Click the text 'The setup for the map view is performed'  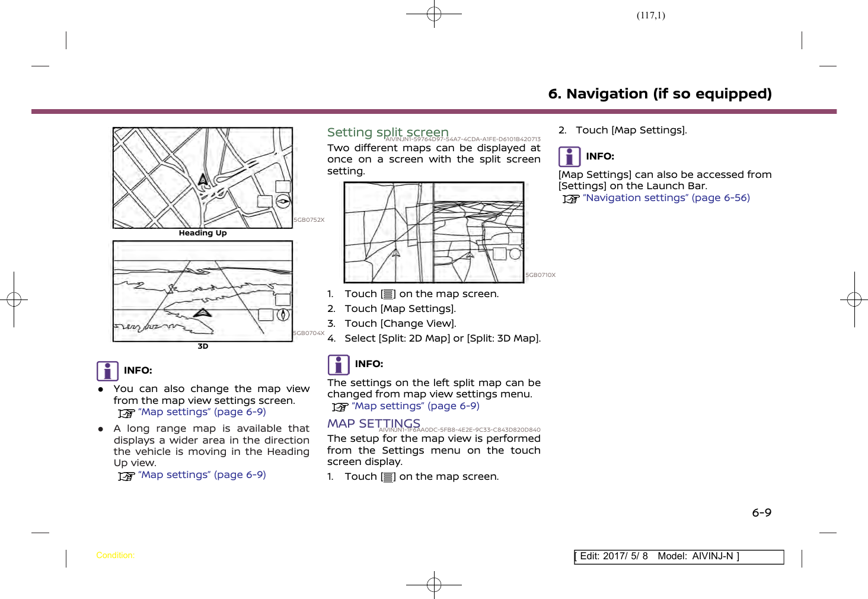coord(434,439)
